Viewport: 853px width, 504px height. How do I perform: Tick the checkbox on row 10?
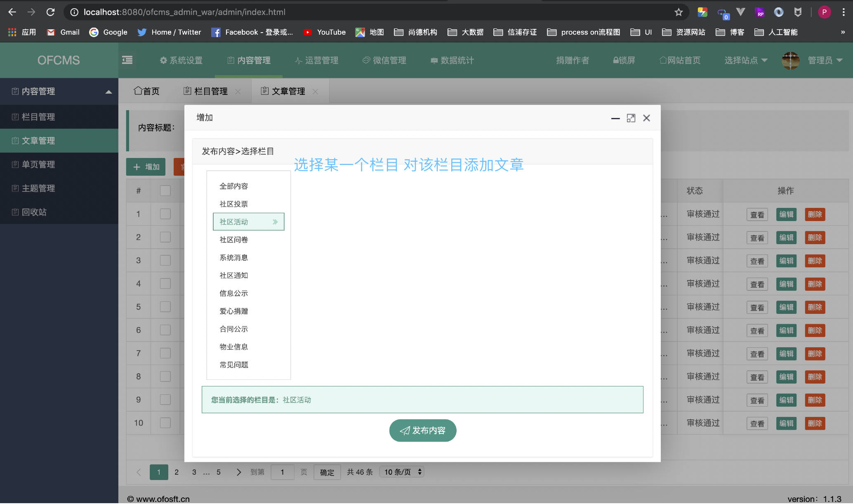(x=165, y=422)
